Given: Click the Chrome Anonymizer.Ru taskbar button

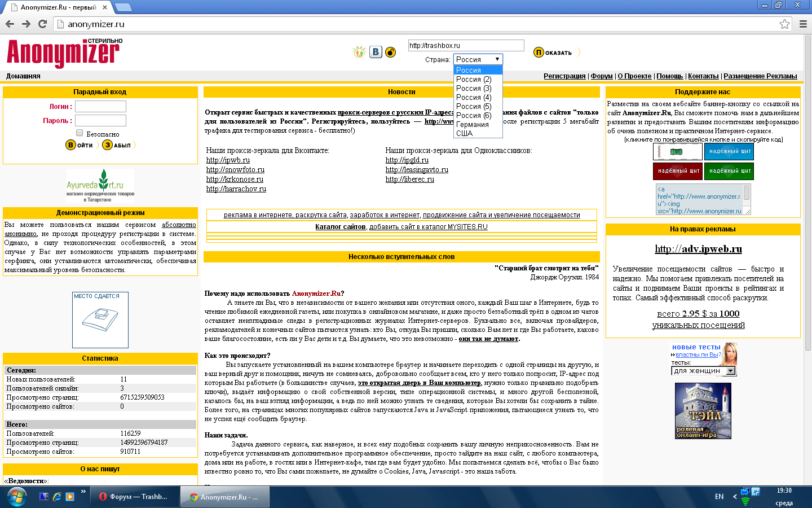Looking at the screenshot, I should pyautogui.click(x=224, y=497).
